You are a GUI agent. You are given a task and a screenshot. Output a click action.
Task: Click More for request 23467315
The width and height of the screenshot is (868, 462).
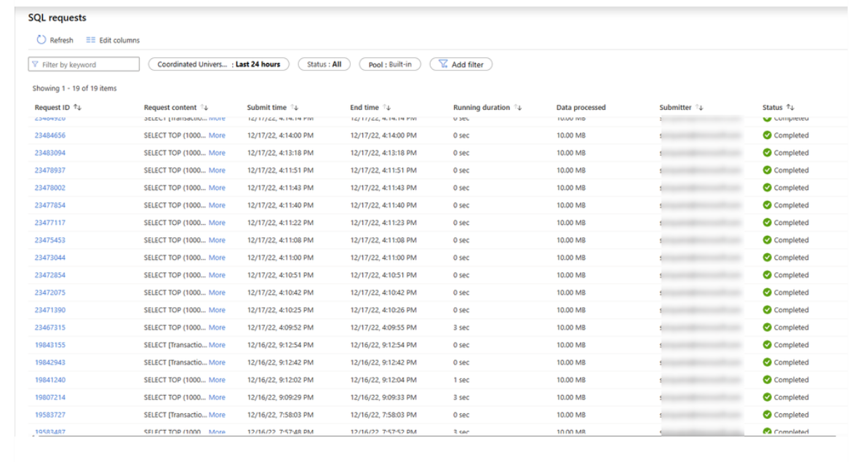pyautogui.click(x=217, y=327)
